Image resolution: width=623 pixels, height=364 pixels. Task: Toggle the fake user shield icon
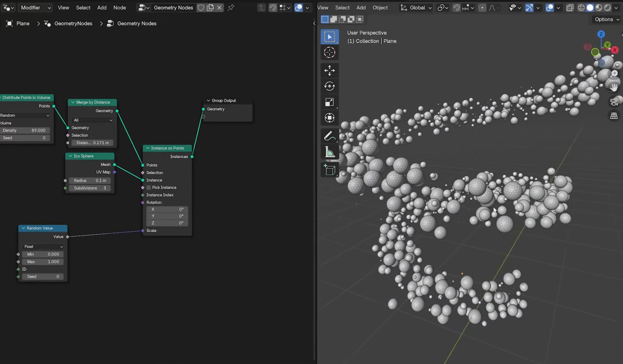pos(201,8)
